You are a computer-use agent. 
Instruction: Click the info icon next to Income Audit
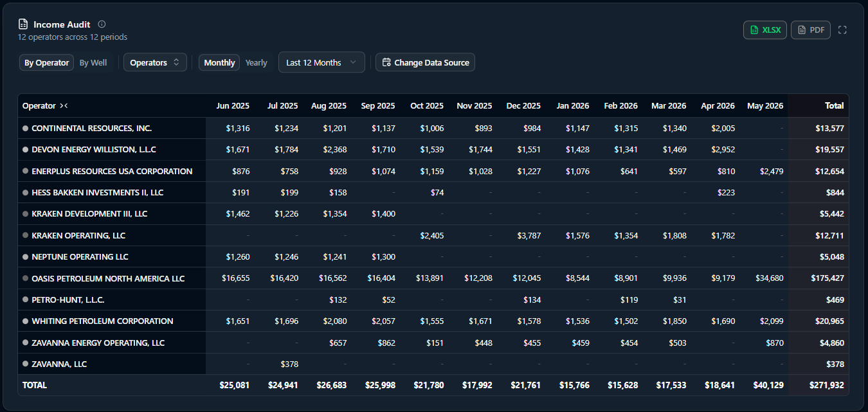pos(102,24)
